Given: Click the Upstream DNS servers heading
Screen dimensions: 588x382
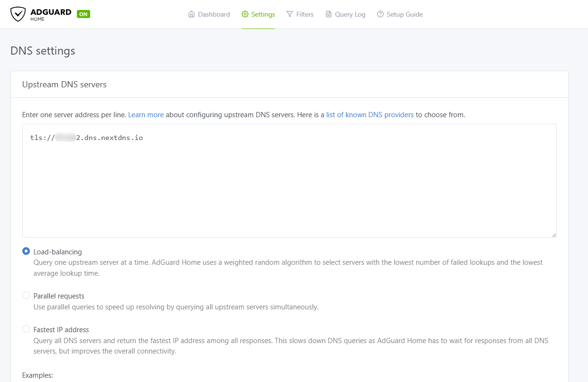Looking at the screenshot, I should coord(65,84).
